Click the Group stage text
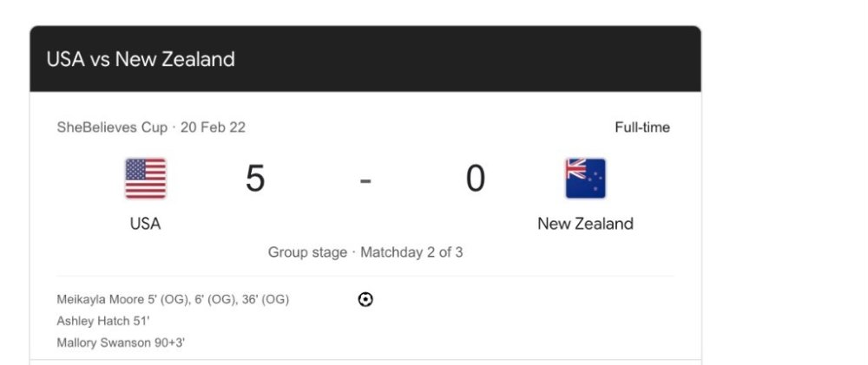The width and height of the screenshot is (868, 365). coord(307,253)
